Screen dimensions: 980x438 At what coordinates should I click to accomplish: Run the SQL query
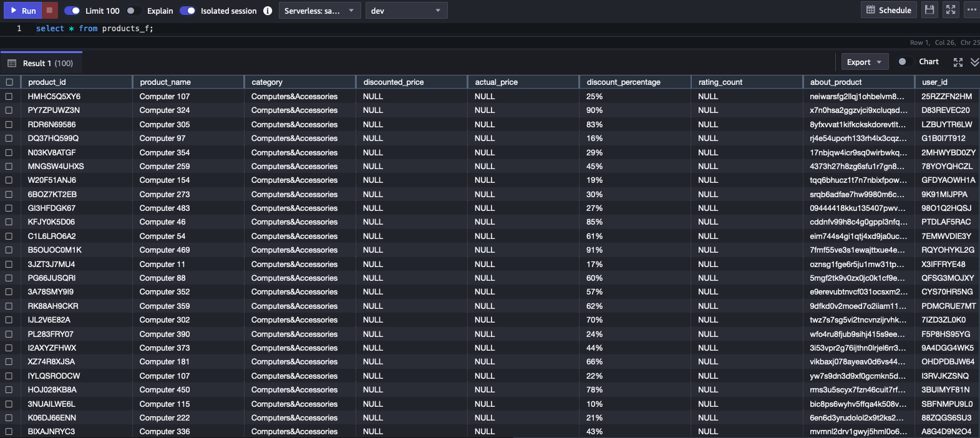(22, 11)
